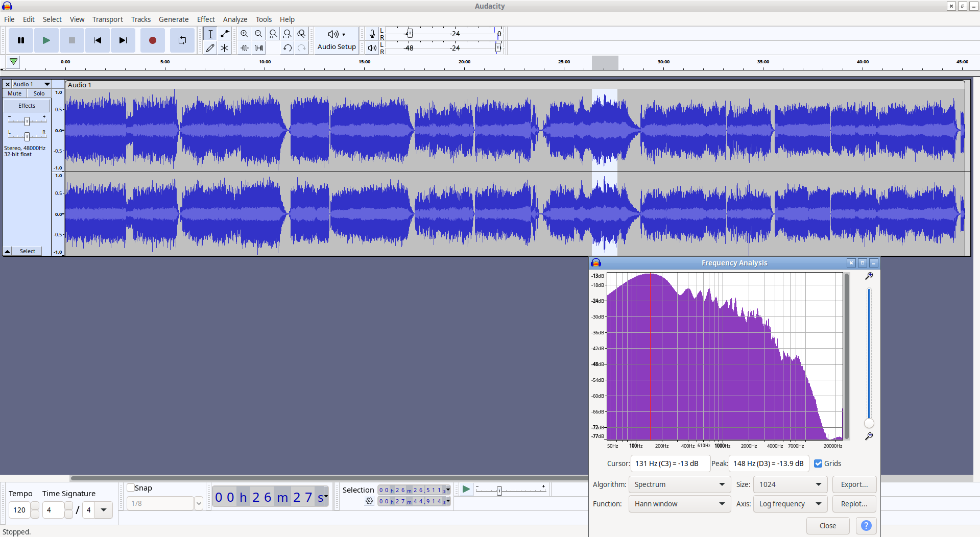Open the Effect menu
980x537 pixels.
pyautogui.click(x=206, y=19)
